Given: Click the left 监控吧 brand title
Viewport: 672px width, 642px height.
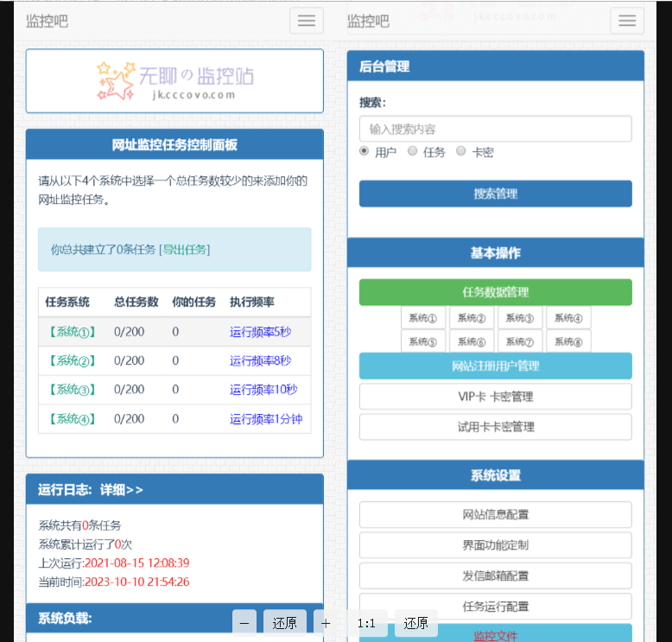Looking at the screenshot, I should [x=48, y=21].
